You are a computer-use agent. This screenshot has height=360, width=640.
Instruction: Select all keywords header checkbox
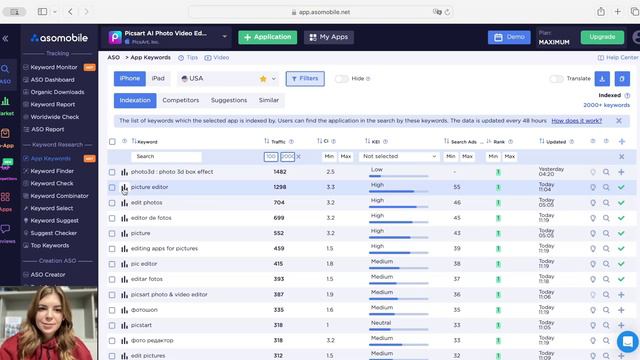coord(112,142)
